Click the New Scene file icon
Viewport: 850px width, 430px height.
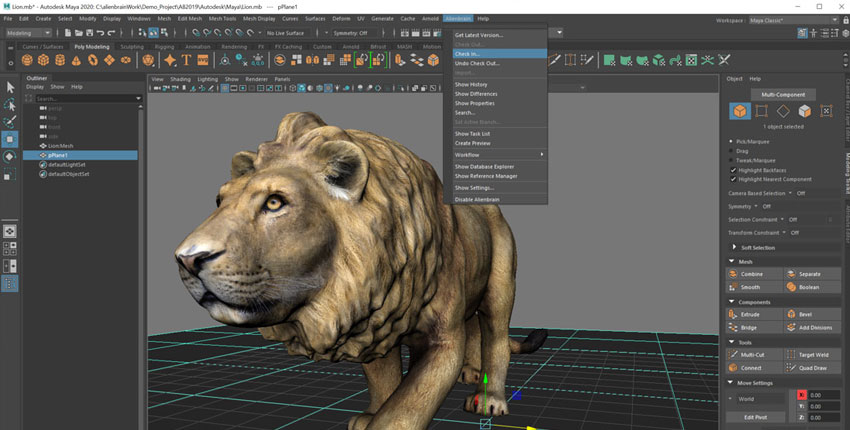(68, 33)
